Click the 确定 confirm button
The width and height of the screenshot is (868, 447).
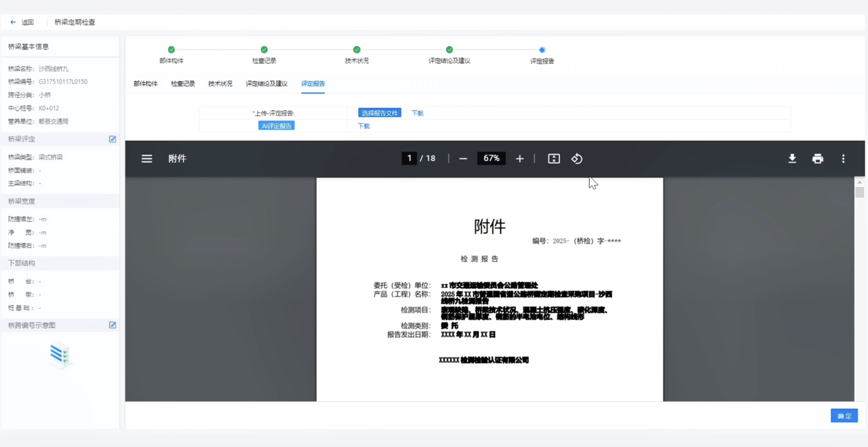[x=844, y=416]
